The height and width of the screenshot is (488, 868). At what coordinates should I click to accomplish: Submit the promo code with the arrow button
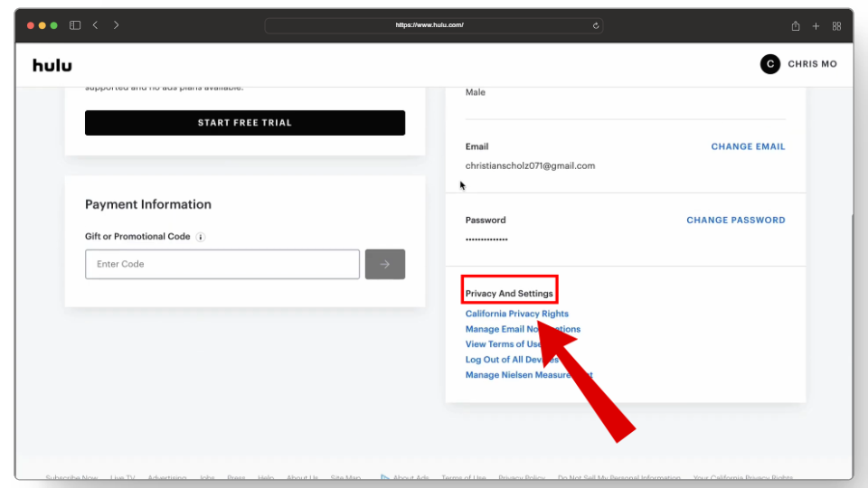pyautogui.click(x=385, y=264)
